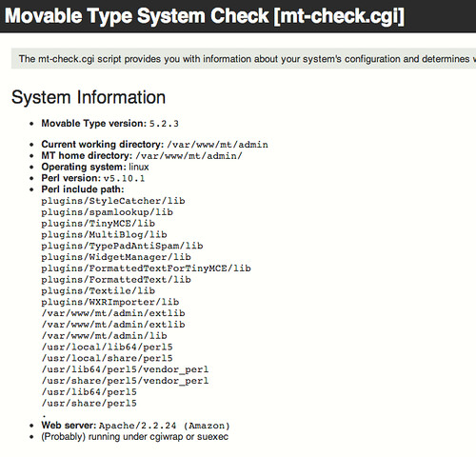Click plugins/spamlookup/lib path
The height and width of the screenshot is (457, 476).
pos(107,212)
